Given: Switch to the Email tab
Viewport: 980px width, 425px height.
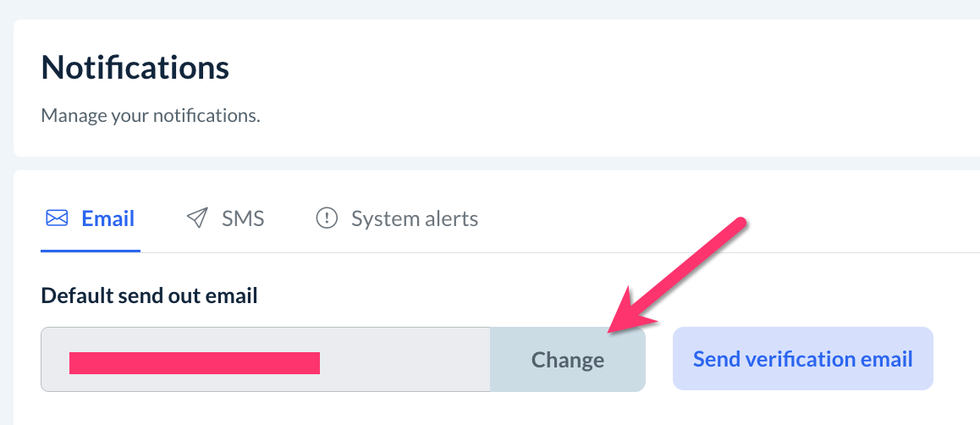Looking at the screenshot, I should tap(90, 219).
